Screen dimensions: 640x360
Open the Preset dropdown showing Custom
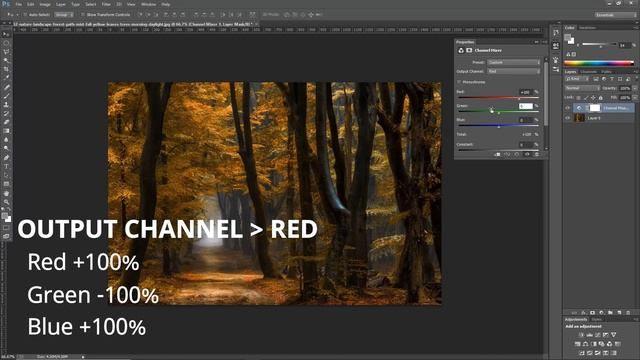513,62
